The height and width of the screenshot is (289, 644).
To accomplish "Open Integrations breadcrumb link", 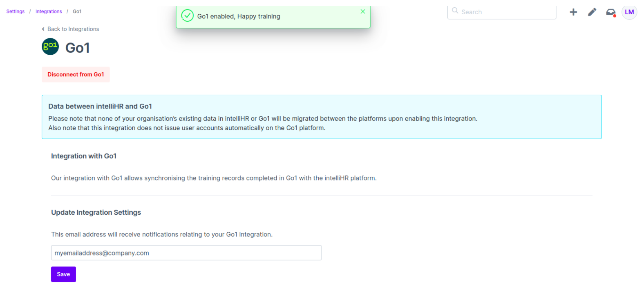I will tap(49, 11).
